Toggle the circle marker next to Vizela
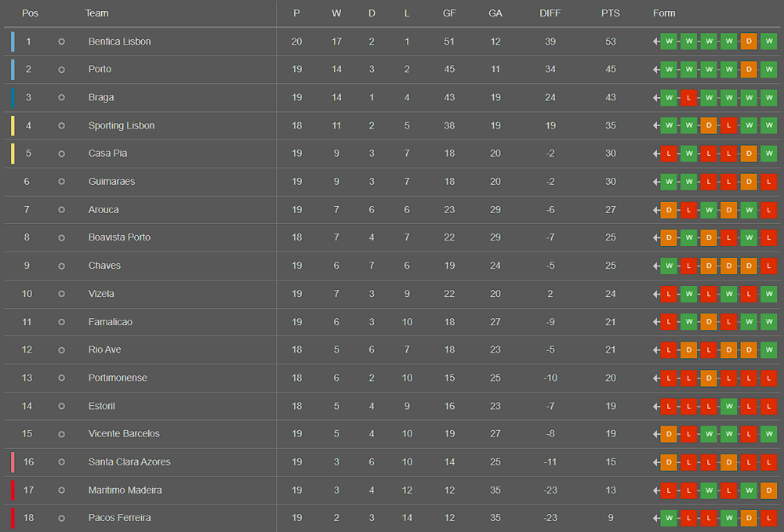This screenshot has height=532, width=784. tap(61, 294)
